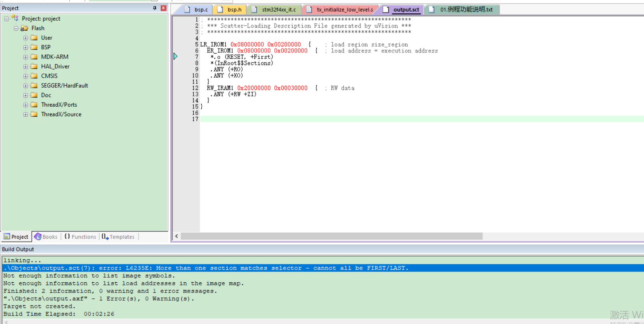Click the '.ANY (+RW +ZI)' line 13

pyautogui.click(x=233, y=94)
